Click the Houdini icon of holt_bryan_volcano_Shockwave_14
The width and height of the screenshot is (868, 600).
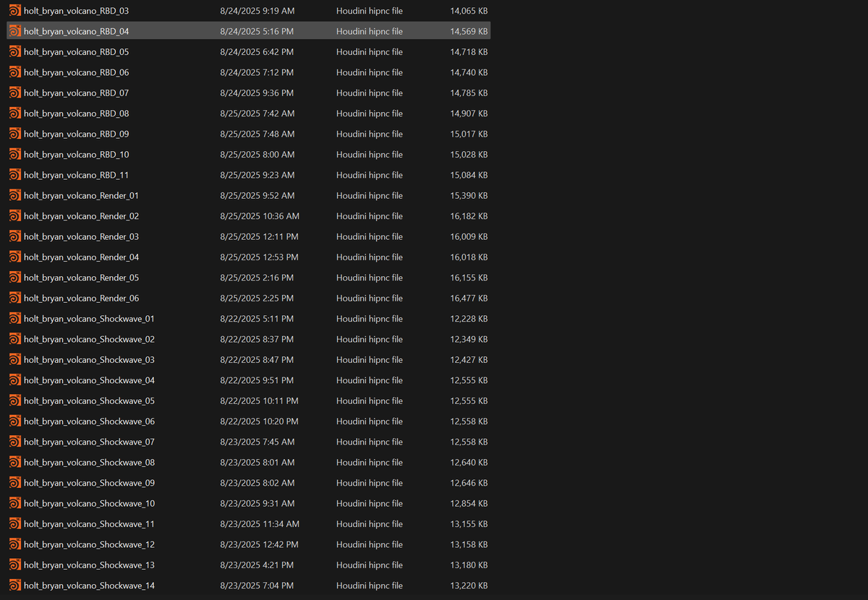click(x=15, y=586)
